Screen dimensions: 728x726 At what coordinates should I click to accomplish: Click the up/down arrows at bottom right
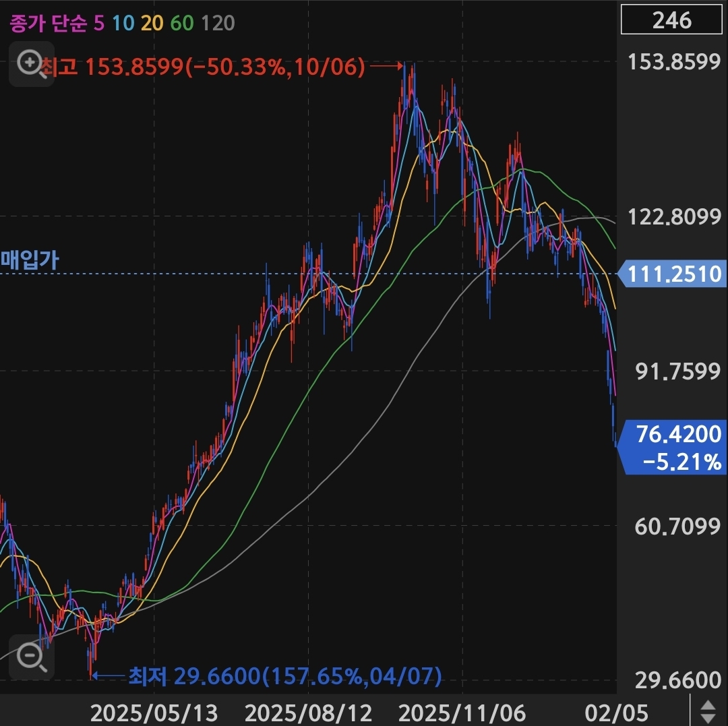708,712
